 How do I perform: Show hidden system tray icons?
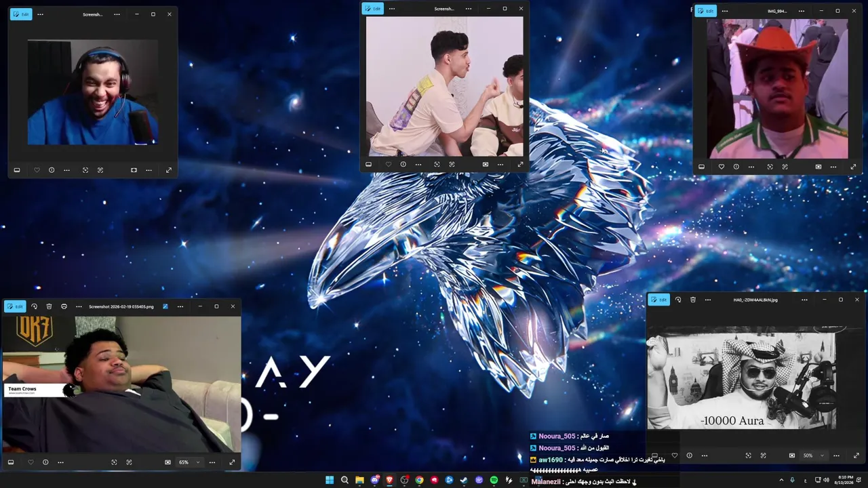pos(781,481)
